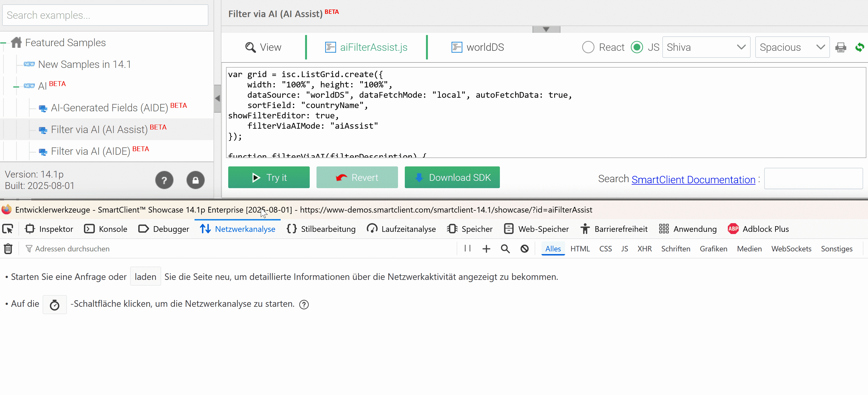Click the collapse handle below the title
Image resolution: width=868 pixels, height=395 pixels.
(546, 29)
